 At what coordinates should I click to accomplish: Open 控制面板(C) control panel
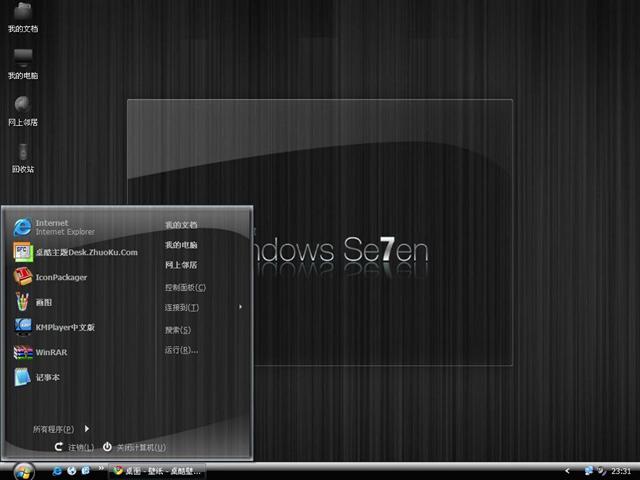(x=185, y=287)
